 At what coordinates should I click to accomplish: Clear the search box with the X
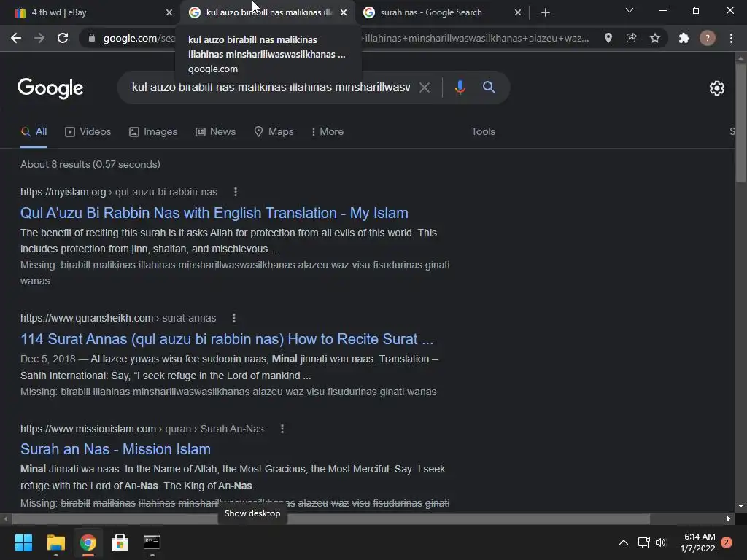(424, 87)
